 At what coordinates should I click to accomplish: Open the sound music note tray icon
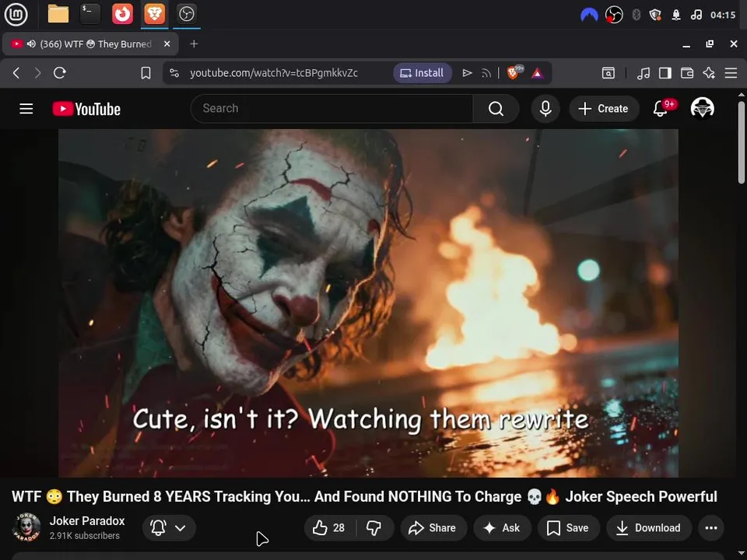coord(696,16)
